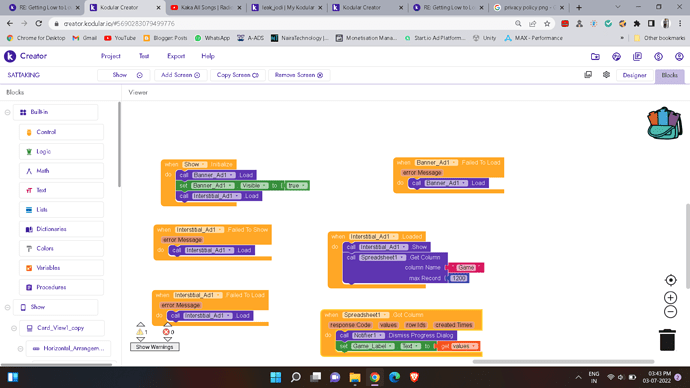Open the projects folder icon in header

pos(595,56)
